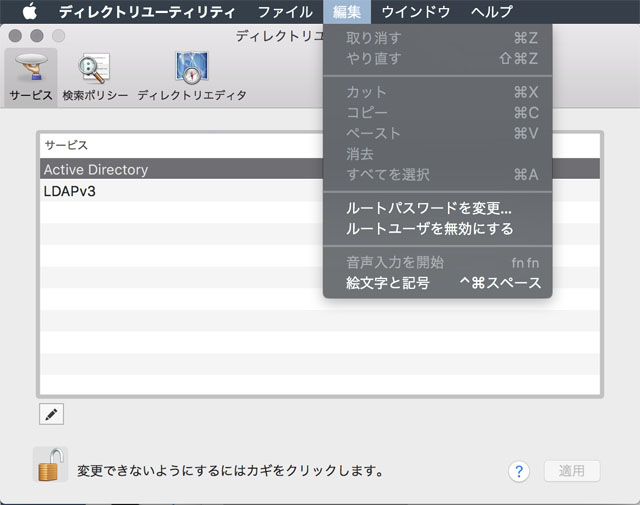Choose ルートユーザを無効にする menu item
640x505 pixels.
[x=438, y=229]
